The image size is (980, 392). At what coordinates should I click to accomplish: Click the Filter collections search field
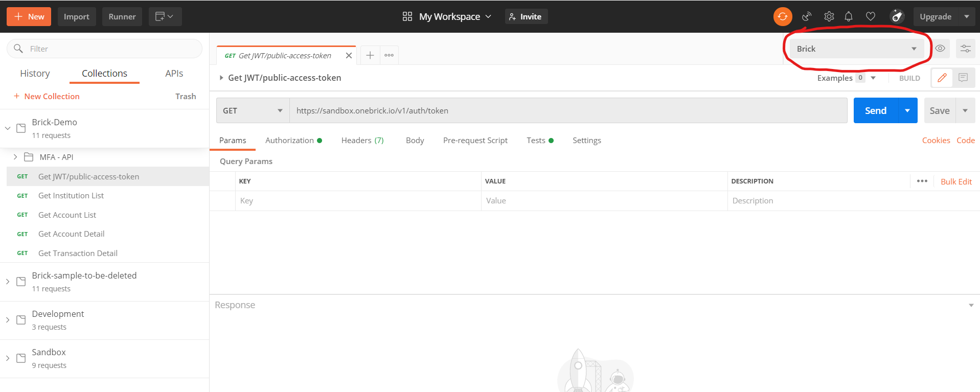(105, 49)
